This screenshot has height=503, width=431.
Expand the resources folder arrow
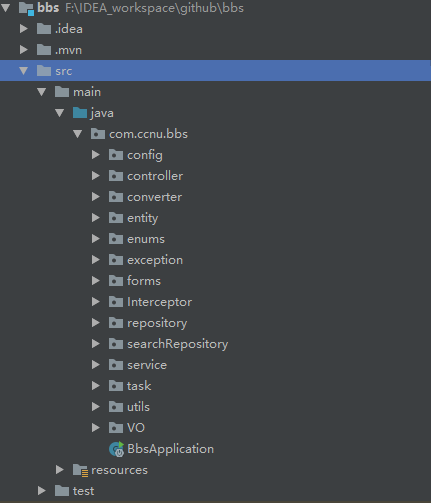[x=60, y=470]
